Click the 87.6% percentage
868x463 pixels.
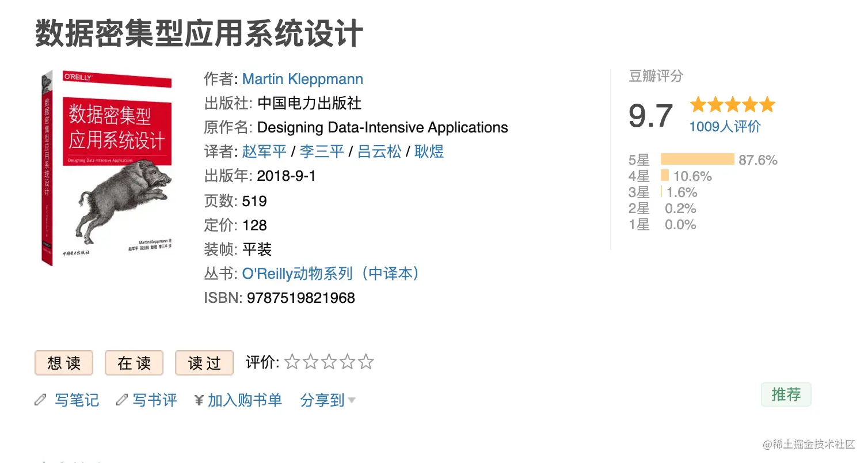[x=758, y=160]
